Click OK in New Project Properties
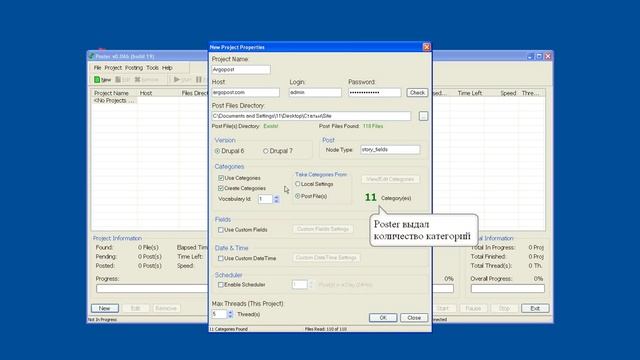Screen dimensions: 640x360 click(x=383, y=318)
